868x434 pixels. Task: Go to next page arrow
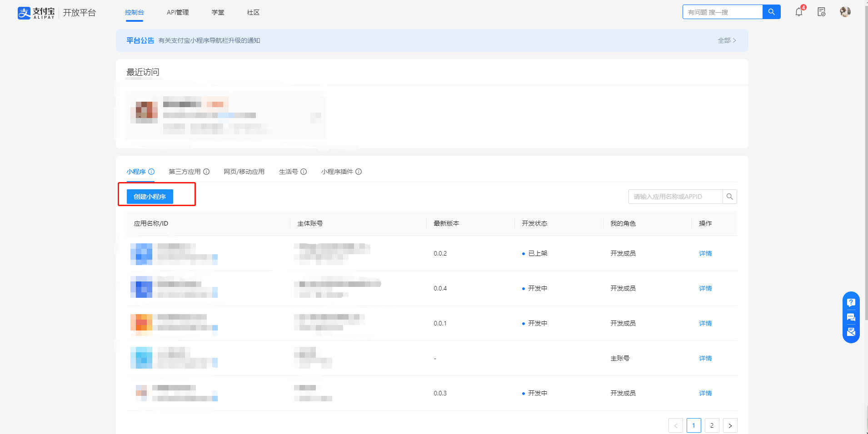coord(730,425)
